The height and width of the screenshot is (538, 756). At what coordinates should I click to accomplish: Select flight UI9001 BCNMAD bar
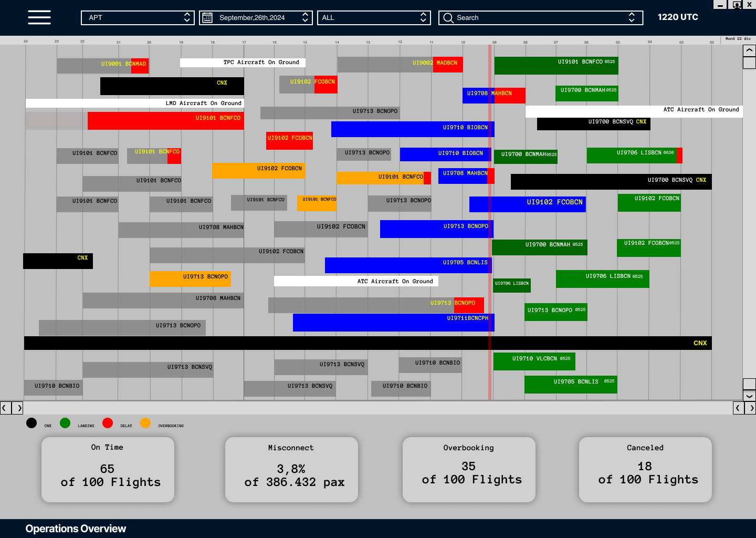tap(102, 66)
